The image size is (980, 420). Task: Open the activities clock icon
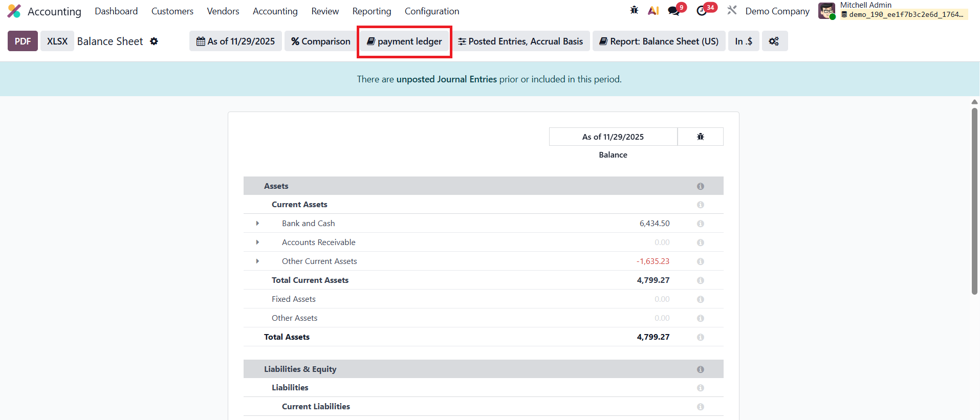pos(702,11)
